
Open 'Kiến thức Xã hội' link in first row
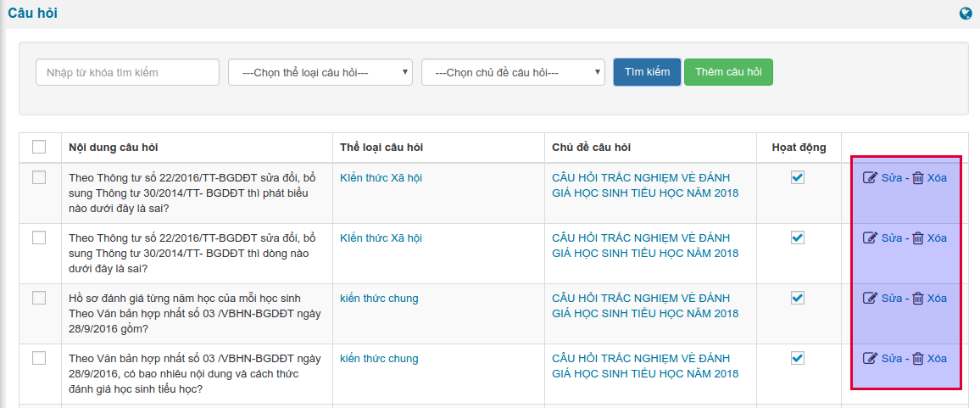pos(381,178)
